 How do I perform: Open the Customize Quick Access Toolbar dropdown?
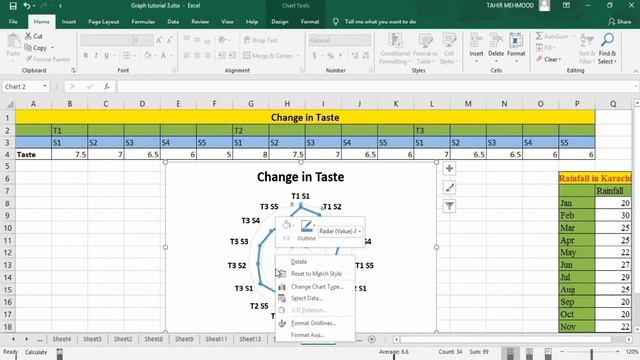[60, 6]
